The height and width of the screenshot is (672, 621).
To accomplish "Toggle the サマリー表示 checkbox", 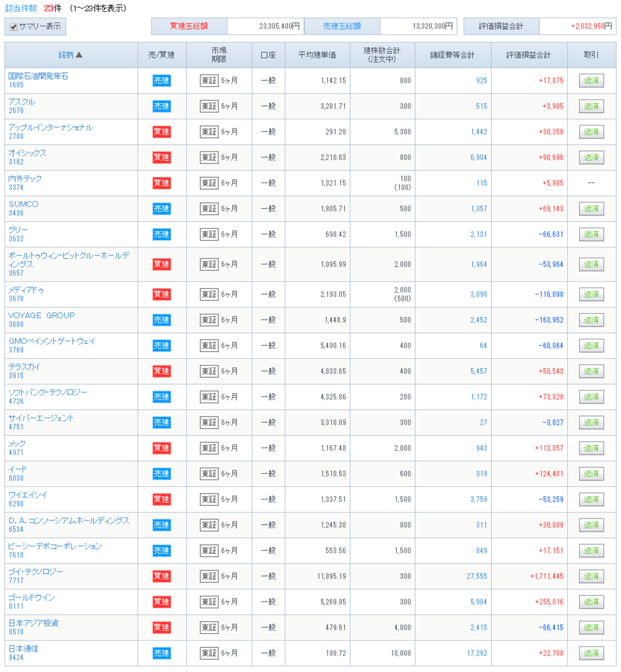I will (14, 26).
